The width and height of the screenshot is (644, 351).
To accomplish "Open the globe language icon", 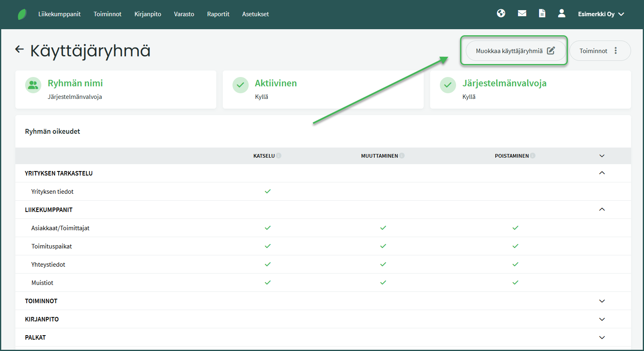I will [x=501, y=13].
